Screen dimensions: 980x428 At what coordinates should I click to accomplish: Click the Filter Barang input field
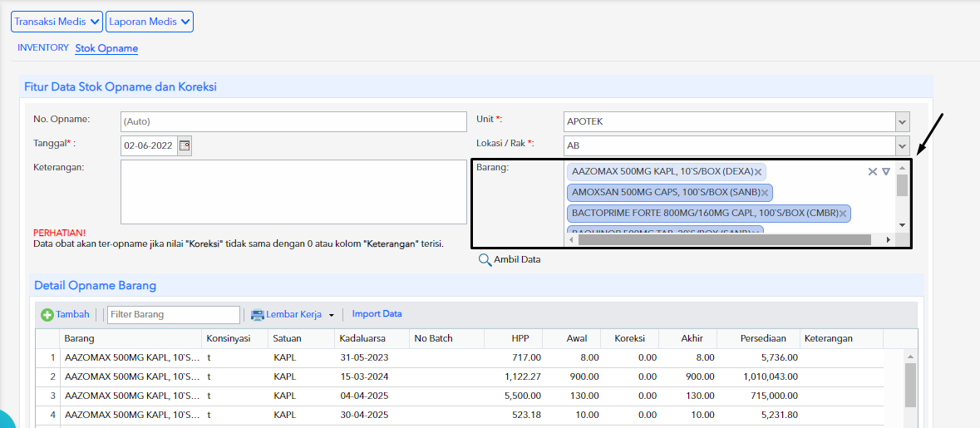173,315
